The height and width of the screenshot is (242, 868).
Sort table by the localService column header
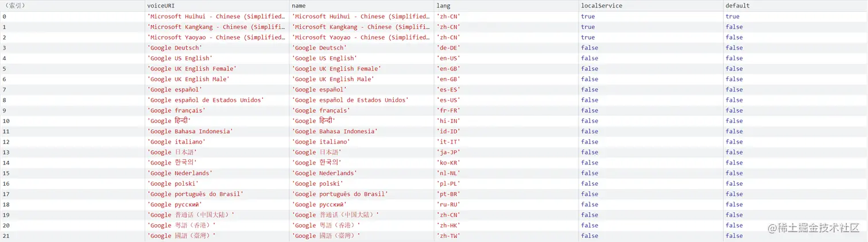click(651, 6)
